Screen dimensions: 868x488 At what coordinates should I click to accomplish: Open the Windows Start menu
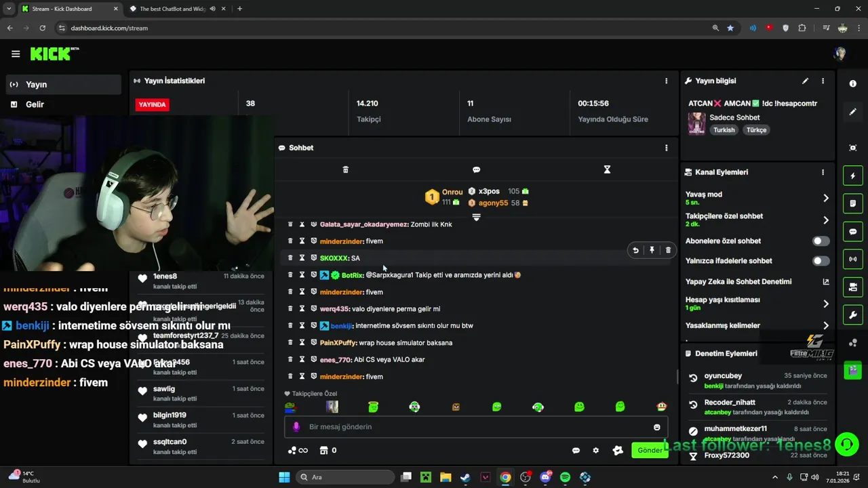coord(284,477)
